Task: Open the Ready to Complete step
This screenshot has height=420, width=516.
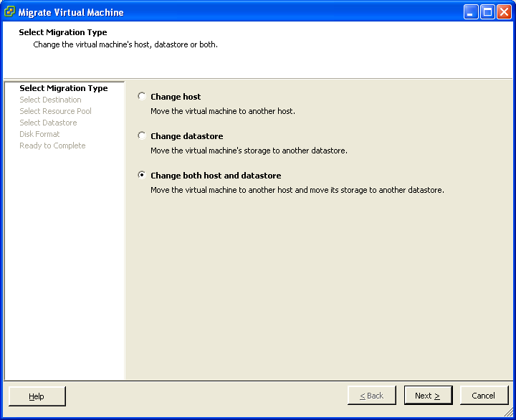Action: coord(52,145)
